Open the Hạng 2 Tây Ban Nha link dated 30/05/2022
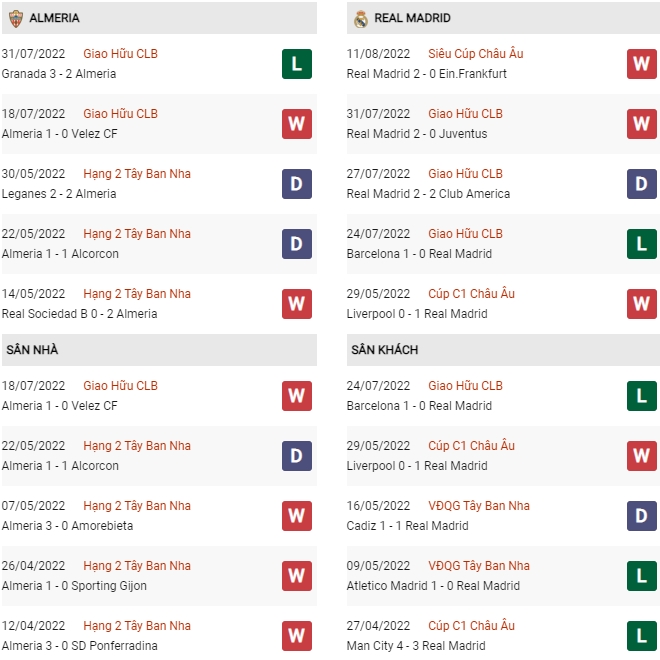This screenshot has height=660, width=660. click(137, 174)
